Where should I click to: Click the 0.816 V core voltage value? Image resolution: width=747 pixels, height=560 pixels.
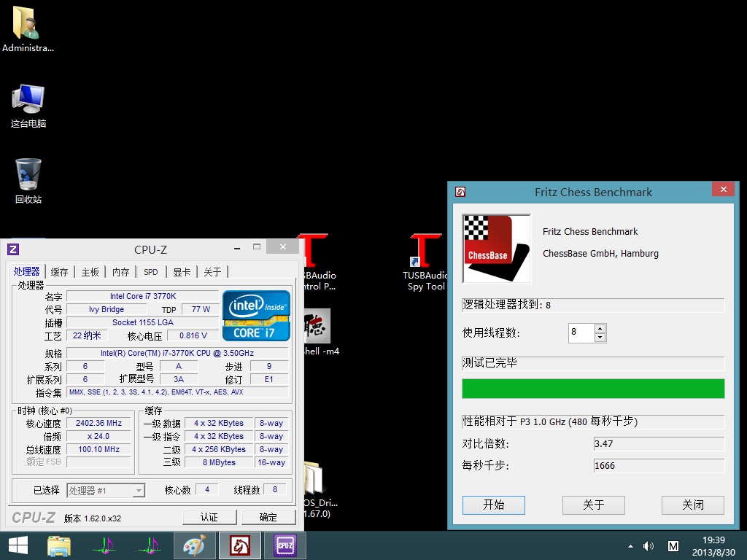tap(193, 335)
